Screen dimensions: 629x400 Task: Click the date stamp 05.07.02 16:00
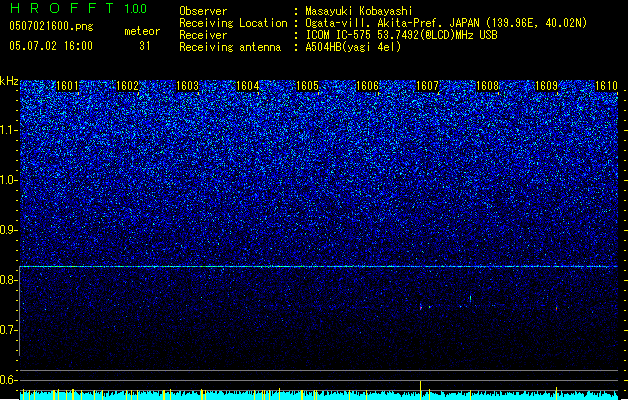(x=51, y=45)
